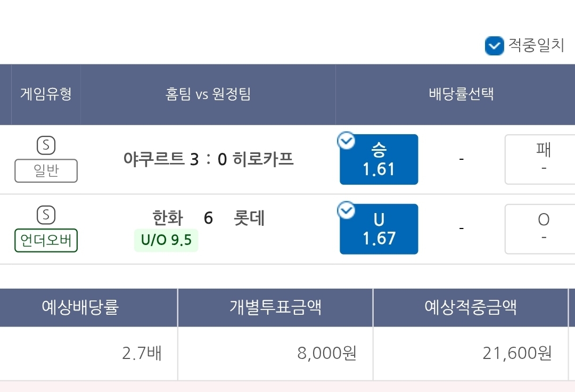Click the U/O 9.5 handicap label
Screen dimensions: 575x392
coord(166,240)
